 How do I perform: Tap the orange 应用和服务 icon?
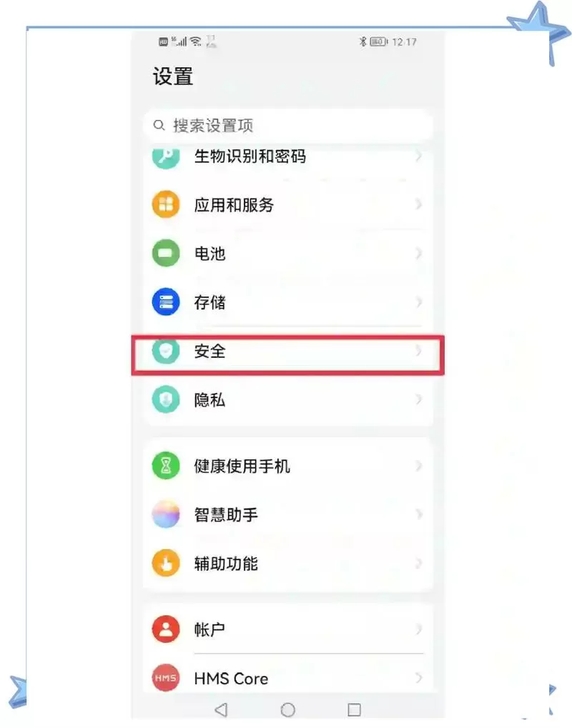[165, 205]
